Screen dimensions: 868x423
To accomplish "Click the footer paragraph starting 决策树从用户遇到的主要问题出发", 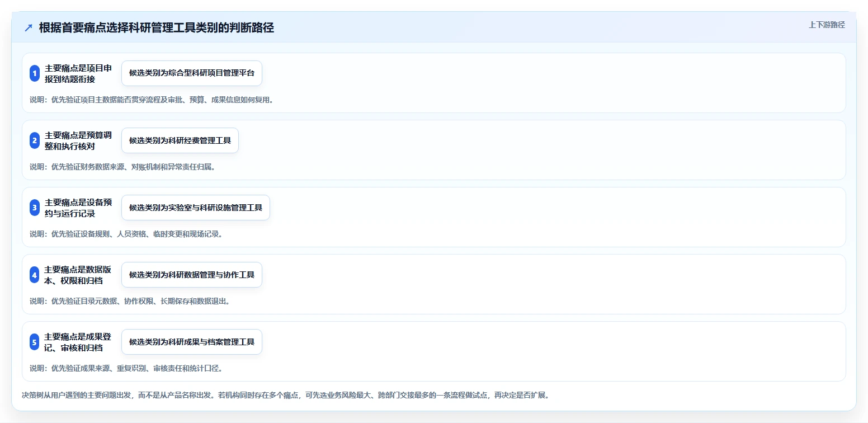I will (x=286, y=395).
